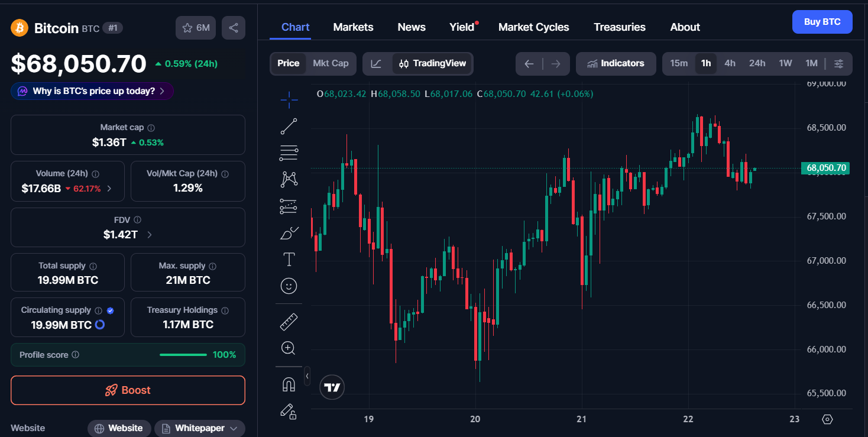Click the Market cap info icon
The image size is (868, 437).
coord(151,128)
